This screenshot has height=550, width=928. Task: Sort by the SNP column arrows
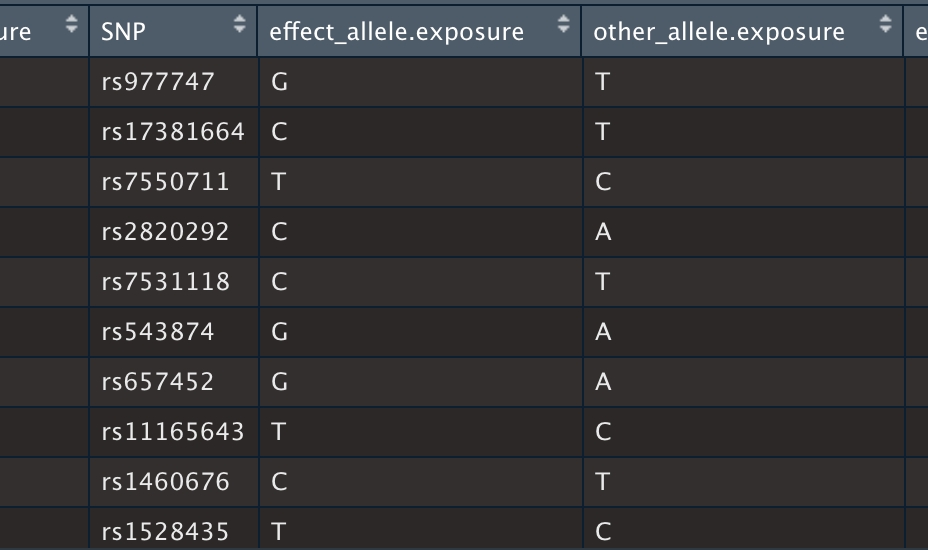[x=239, y=26]
